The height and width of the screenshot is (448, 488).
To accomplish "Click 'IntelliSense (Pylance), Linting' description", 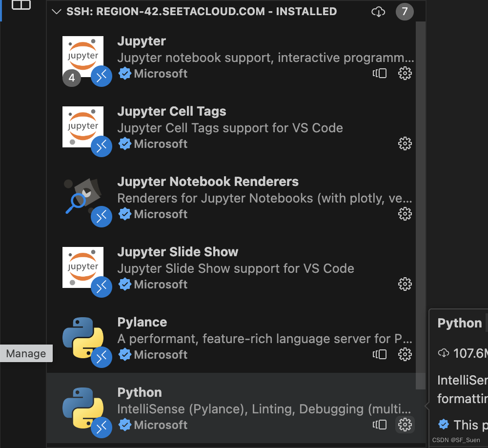I will tap(264, 409).
